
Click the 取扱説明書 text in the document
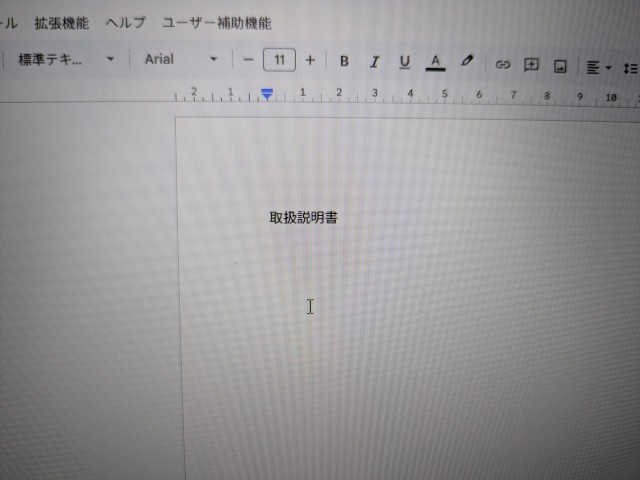click(303, 217)
